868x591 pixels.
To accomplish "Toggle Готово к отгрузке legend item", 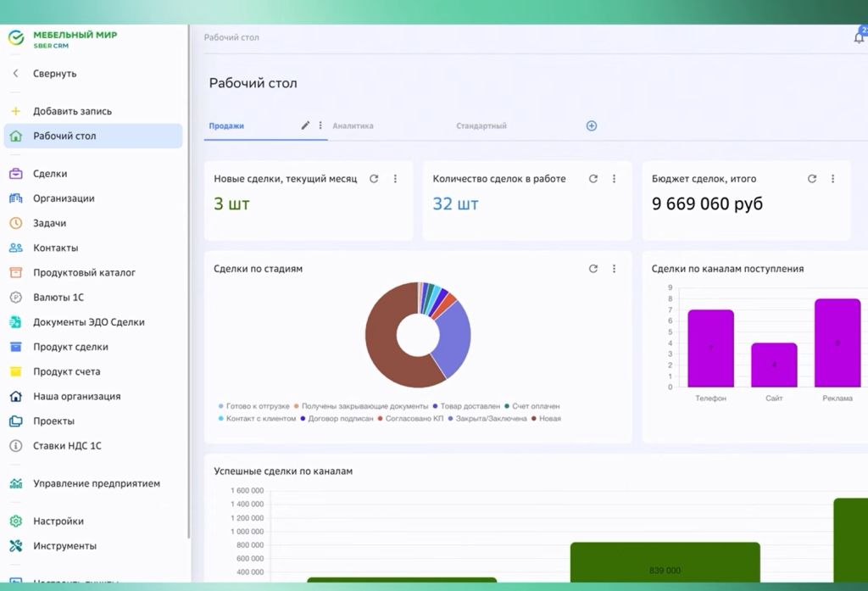I will 254,406.
